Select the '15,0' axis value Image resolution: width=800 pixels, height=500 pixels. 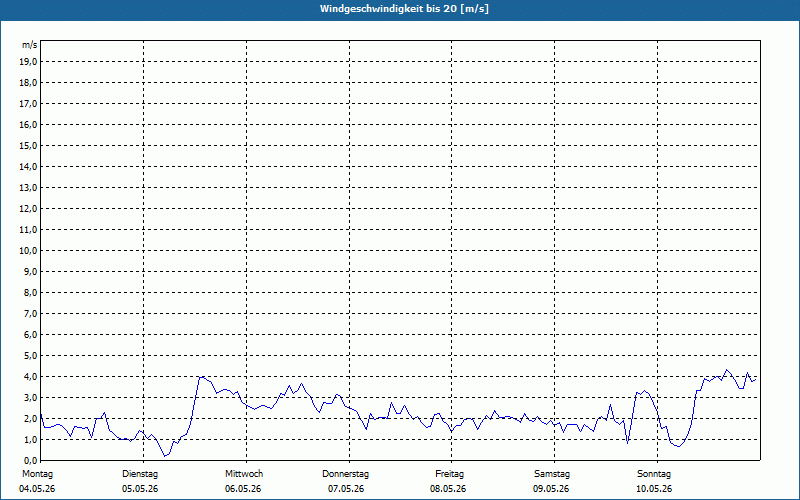[28, 145]
